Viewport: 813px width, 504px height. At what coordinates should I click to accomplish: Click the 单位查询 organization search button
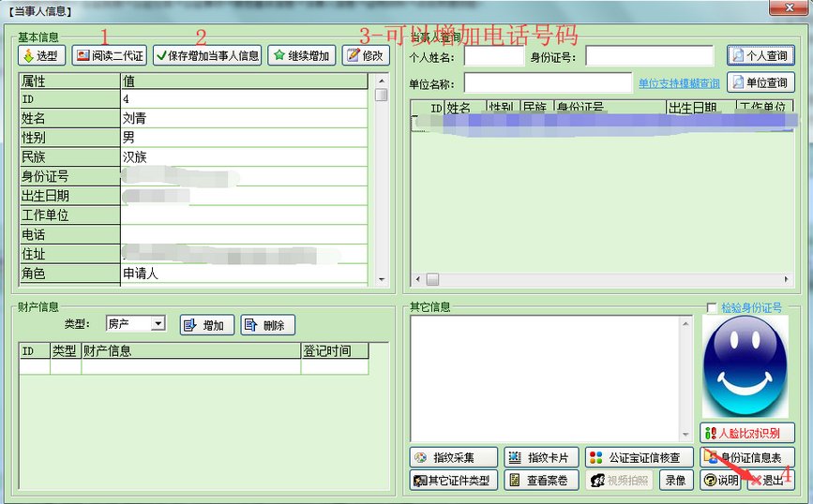point(760,83)
